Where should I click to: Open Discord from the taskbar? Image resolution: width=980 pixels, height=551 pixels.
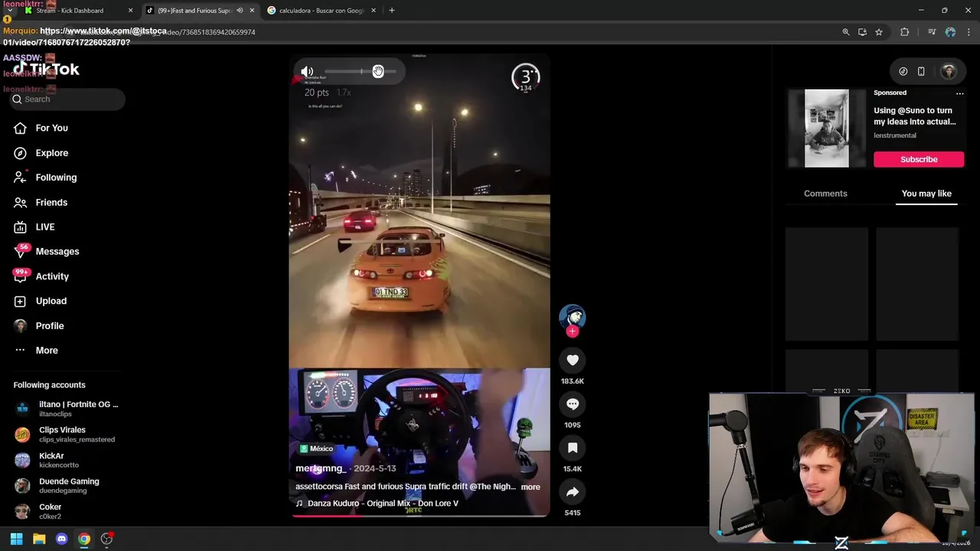(62, 539)
